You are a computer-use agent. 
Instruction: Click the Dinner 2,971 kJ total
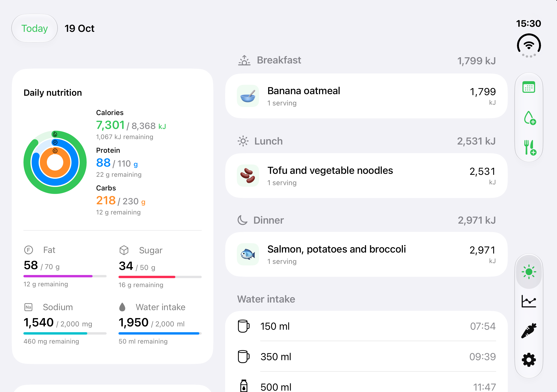[x=476, y=220]
